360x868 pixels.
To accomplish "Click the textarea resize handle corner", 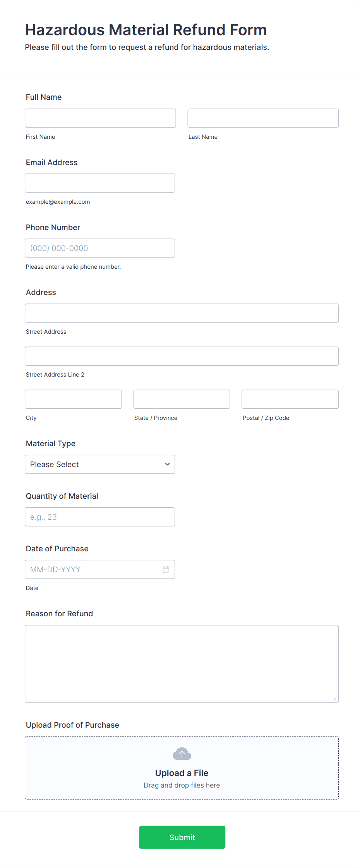I will point(335,699).
